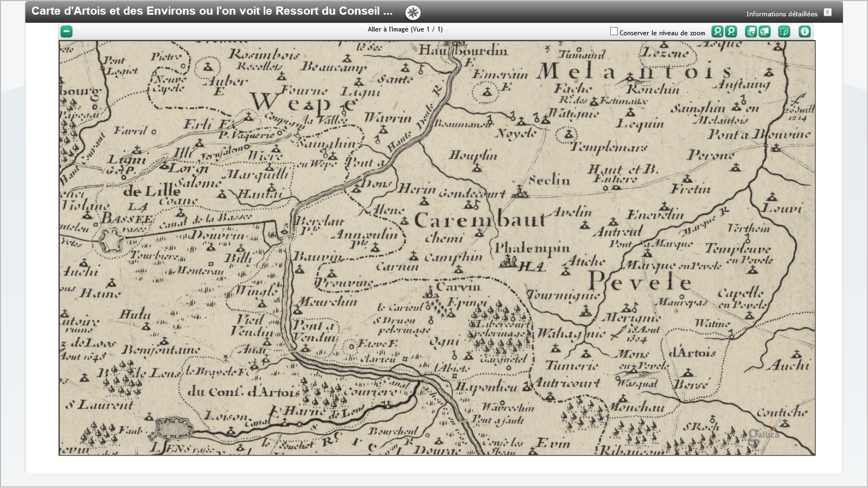Open the green information icon
This screenshot has width=868, height=488.
(x=805, y=31)
